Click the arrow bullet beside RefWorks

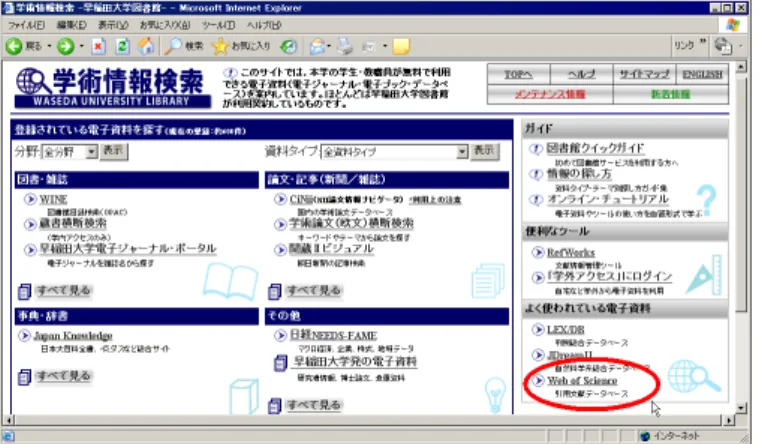(x=538, y=252)
